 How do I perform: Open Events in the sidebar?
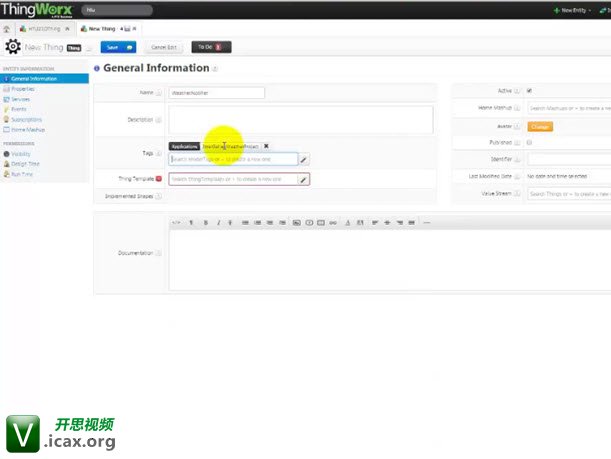(19, 109)
